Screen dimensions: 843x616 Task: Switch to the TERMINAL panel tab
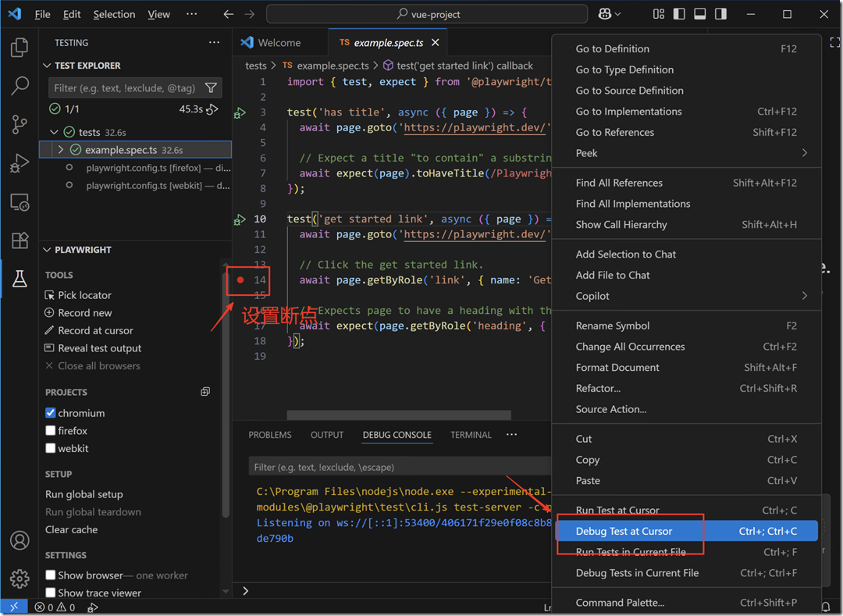pyautogui.click(x=471, y=435)
